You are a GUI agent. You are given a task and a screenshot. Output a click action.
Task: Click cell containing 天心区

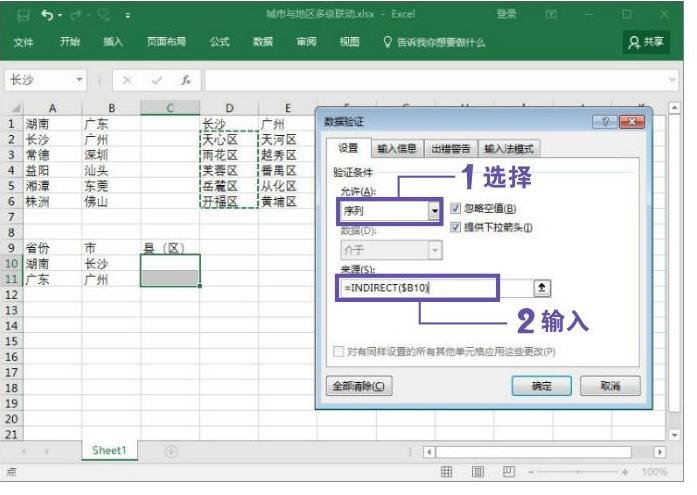229,140
